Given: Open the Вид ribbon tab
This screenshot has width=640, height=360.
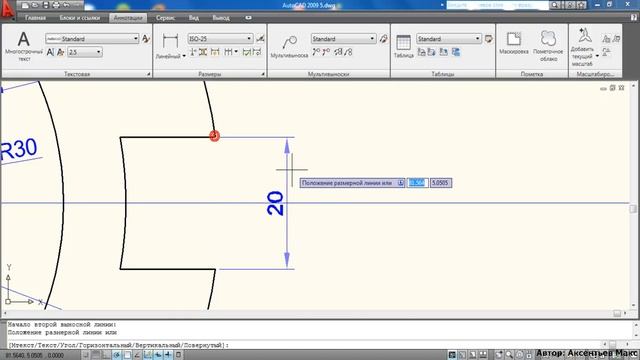Looking at the screenshot, I should [x=194, y=18].
